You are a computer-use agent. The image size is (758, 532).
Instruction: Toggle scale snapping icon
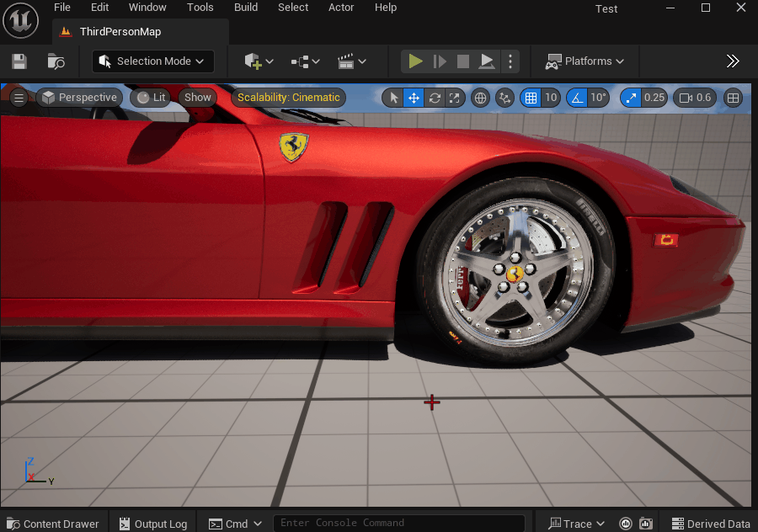coord(631,98)
